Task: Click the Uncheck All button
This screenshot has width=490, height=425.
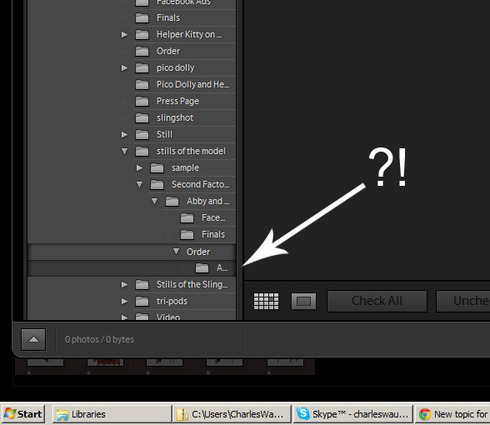Action: (463, 301)
